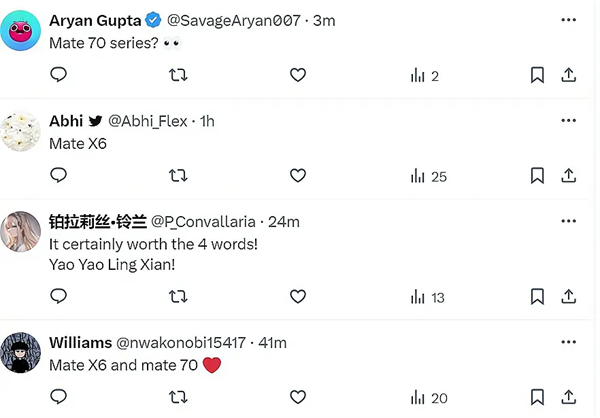View analytics showing 25 views on Abhi's tweet
This screenshot has height=418, width=600.
pos(429,176)
